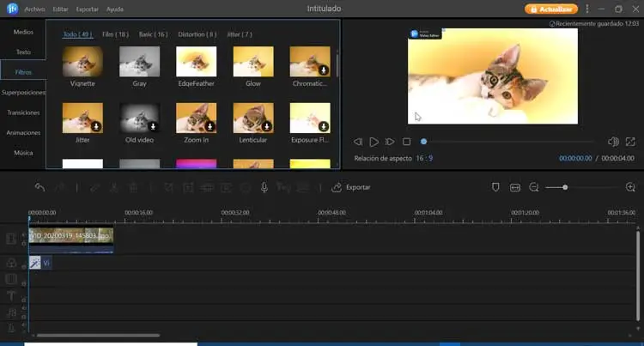Stop preview playback
This screenshot has width=644, height=346.
407,142
